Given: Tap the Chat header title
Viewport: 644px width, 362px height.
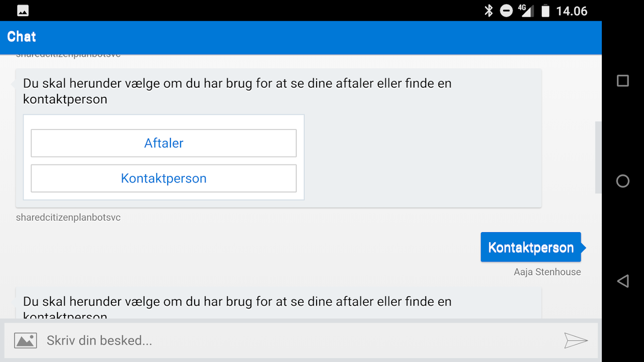Looking at the screenshot, I should click(x=22, y=37).
